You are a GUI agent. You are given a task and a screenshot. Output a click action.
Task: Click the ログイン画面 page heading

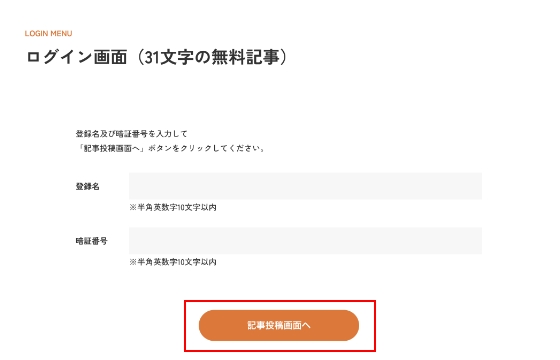(x=76, y=57)
